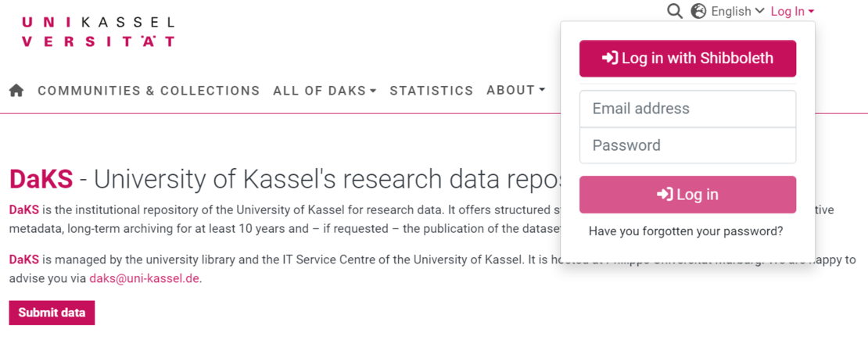Click the Submit data button
This screenshot has height=340, width=868.
52,313
